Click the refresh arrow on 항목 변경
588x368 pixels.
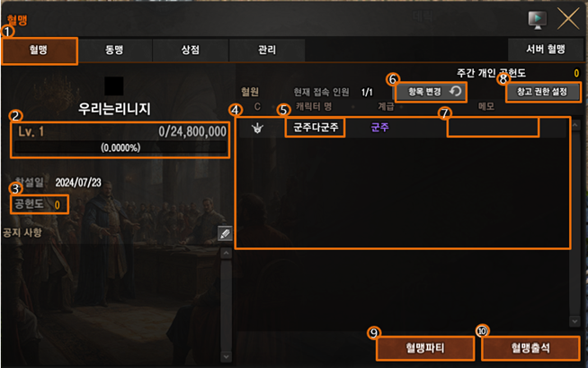455,91
